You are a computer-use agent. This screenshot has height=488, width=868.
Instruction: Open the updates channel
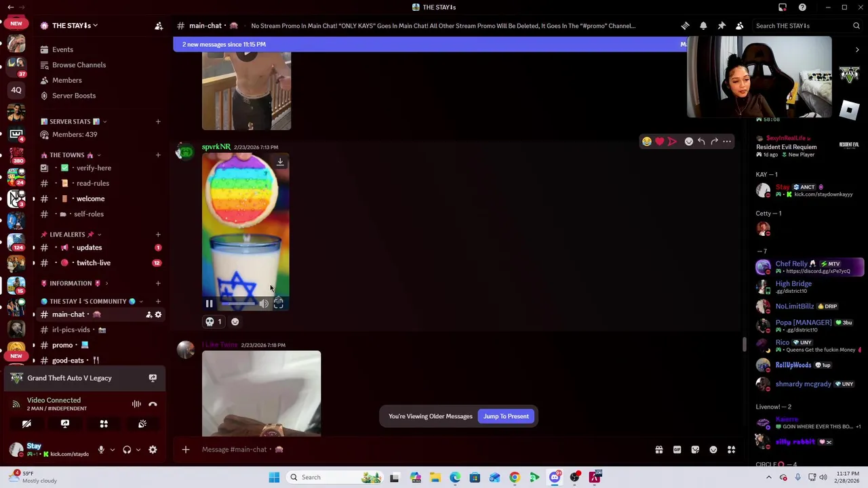[89, 247]
